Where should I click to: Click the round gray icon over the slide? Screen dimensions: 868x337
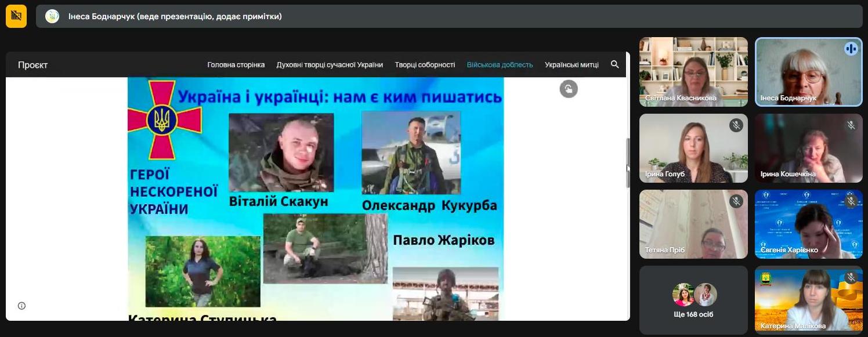(569, 89)
